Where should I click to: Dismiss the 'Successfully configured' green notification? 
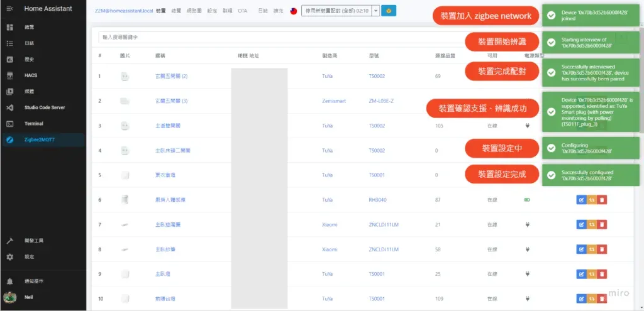[x=591, y=175]
